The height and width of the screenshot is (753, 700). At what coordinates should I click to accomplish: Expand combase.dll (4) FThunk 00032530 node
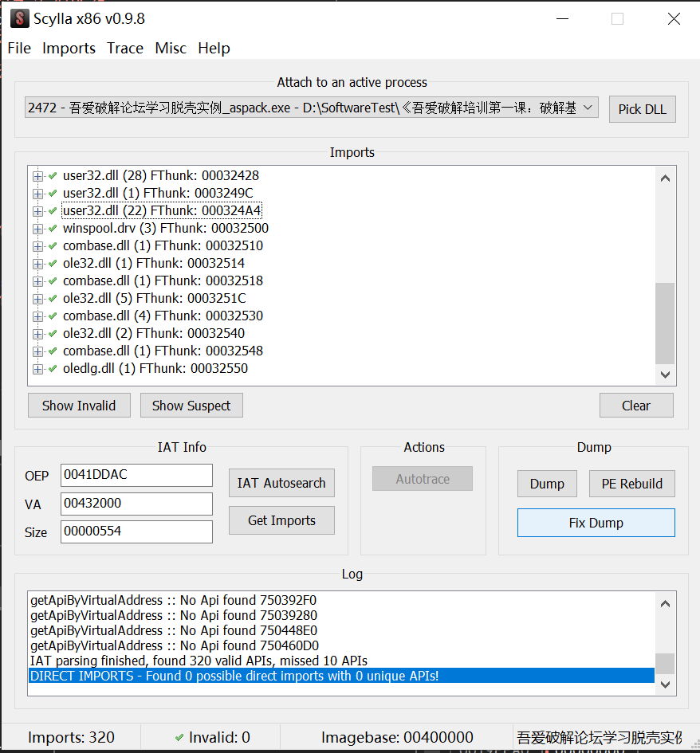[x=37, y=316]
